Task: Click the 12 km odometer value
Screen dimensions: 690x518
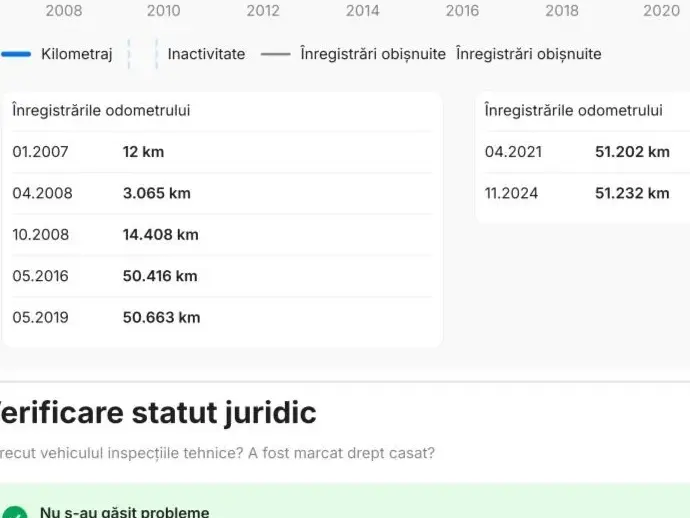Action: 143,152
